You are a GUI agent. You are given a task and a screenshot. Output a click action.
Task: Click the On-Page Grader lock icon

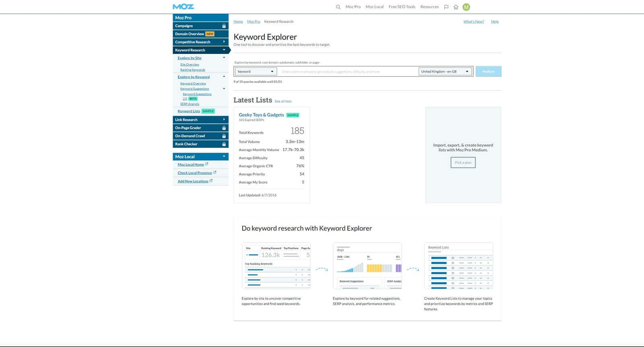tap(224, 128)
